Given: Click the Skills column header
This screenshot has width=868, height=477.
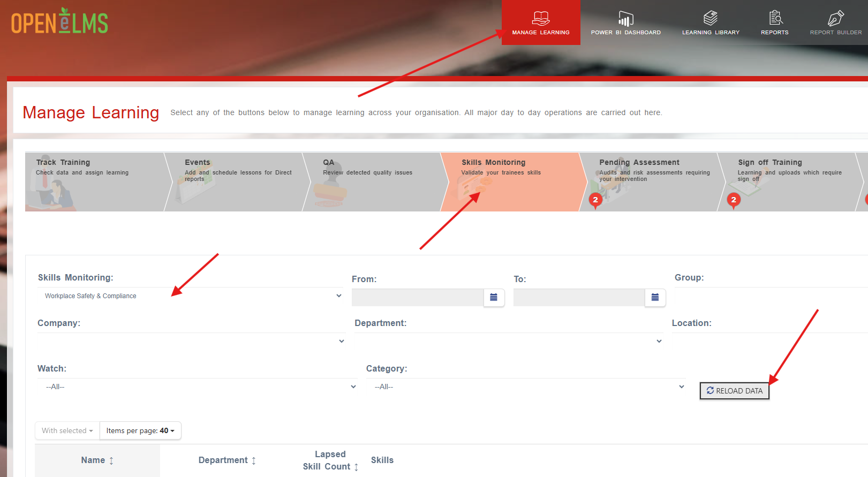Looking at the screenshot, I should 382,460.
